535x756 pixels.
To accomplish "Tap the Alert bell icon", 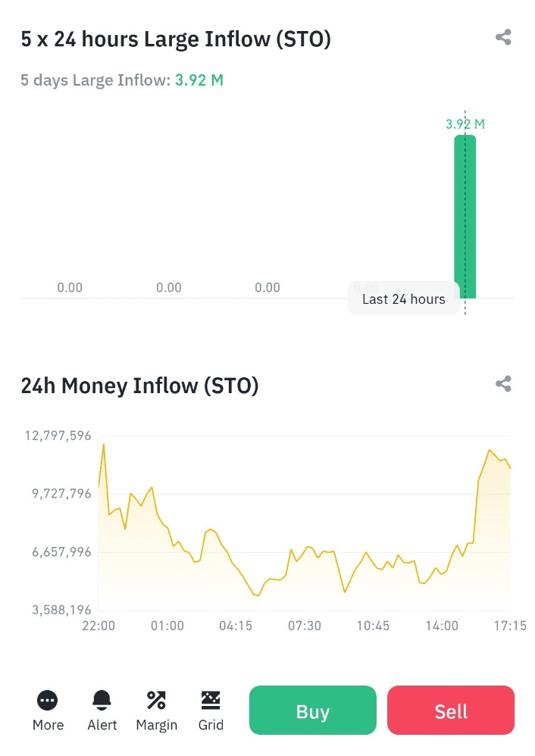I will click(102, 700).
